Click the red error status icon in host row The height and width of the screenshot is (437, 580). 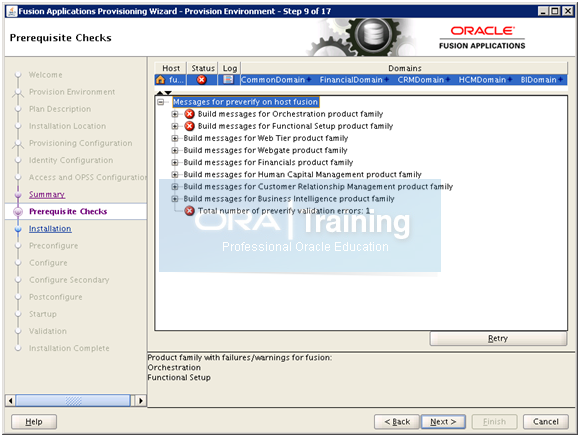click(202, 80)
